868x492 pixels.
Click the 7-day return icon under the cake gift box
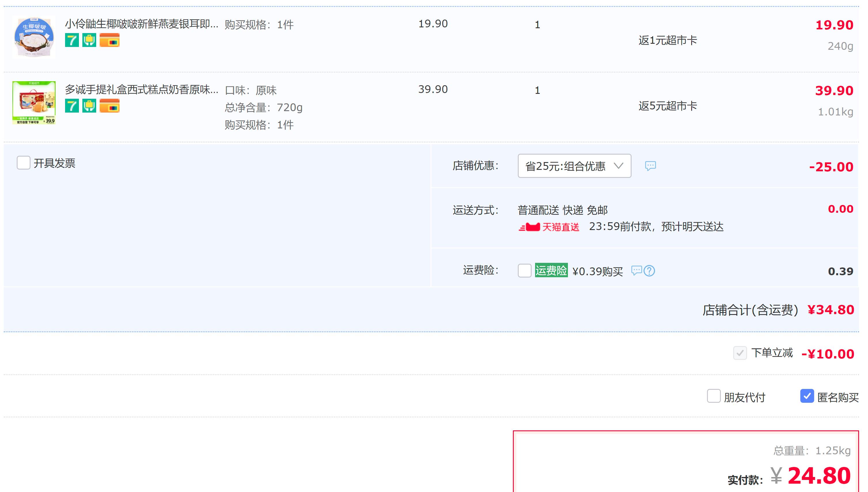72,106
